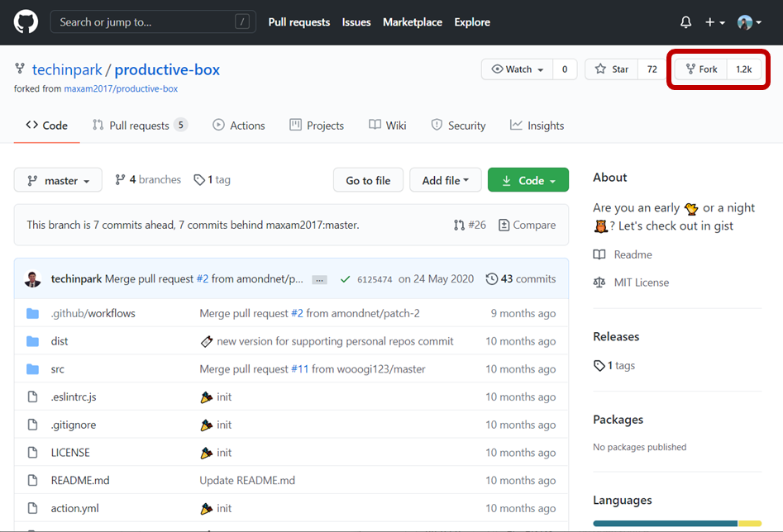Expand the Add file dropdown
Viewport: 783px width, 532px height.
pos(445,180)
